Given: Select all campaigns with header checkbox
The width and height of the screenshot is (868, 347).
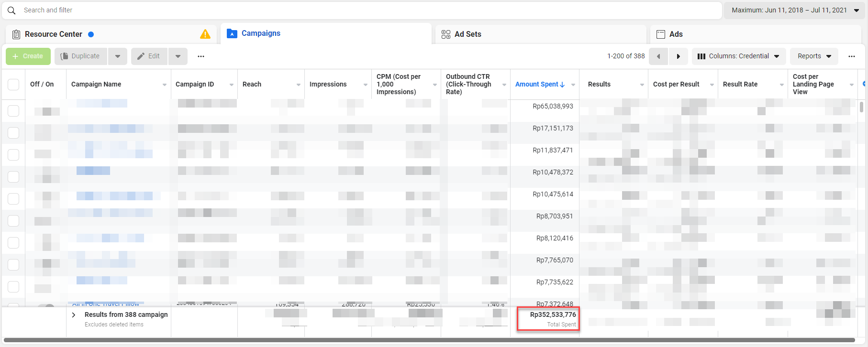Looking at the screenshot, I should pyautogui.click(x=13, y=85).
